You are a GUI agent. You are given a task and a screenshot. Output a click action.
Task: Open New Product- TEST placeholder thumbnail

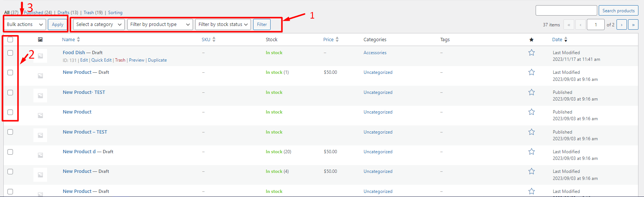(40, 95)
